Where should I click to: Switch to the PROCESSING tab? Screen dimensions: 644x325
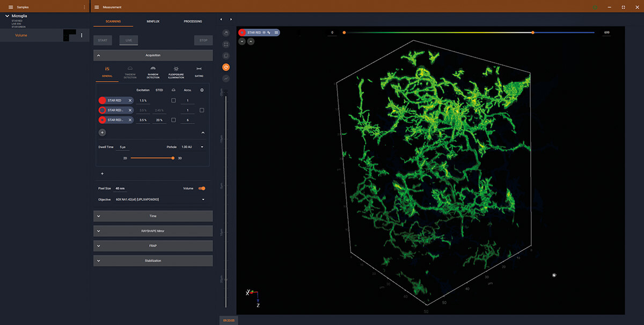click(193, 21)
